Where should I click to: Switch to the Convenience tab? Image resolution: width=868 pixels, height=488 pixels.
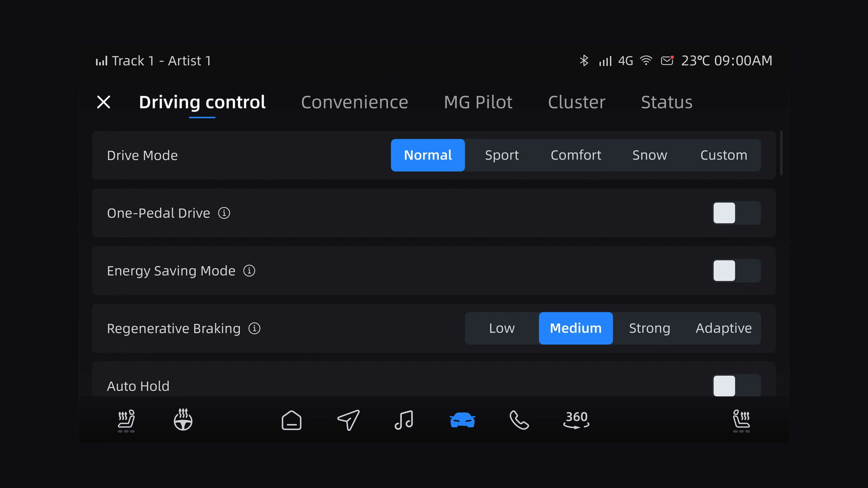(x=354, y=102)
